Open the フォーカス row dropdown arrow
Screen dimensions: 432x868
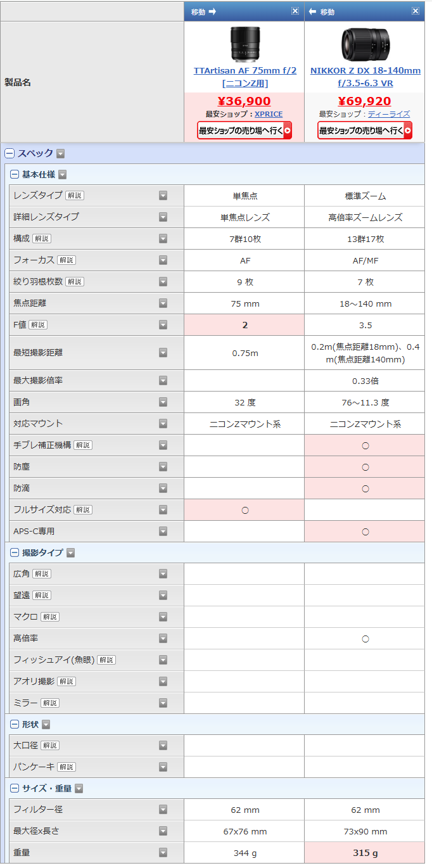pos(163,260)
